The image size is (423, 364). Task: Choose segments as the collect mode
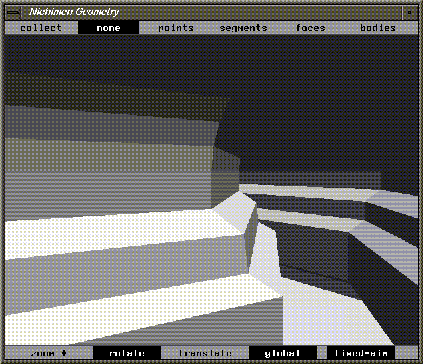click(x=243, y=28)
